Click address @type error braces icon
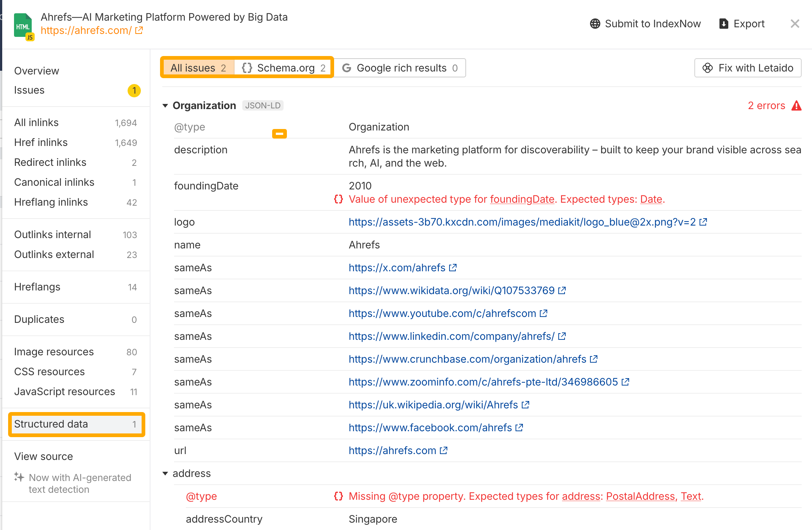Image resolution: width=812 pixels, height=530 pixels. (338, 496)
